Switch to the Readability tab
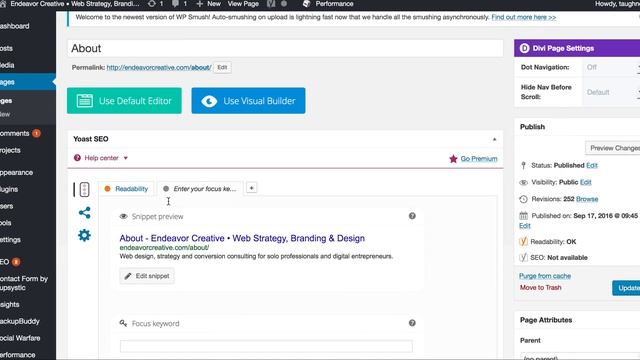The image size is (640, 360). pos(127,189)
